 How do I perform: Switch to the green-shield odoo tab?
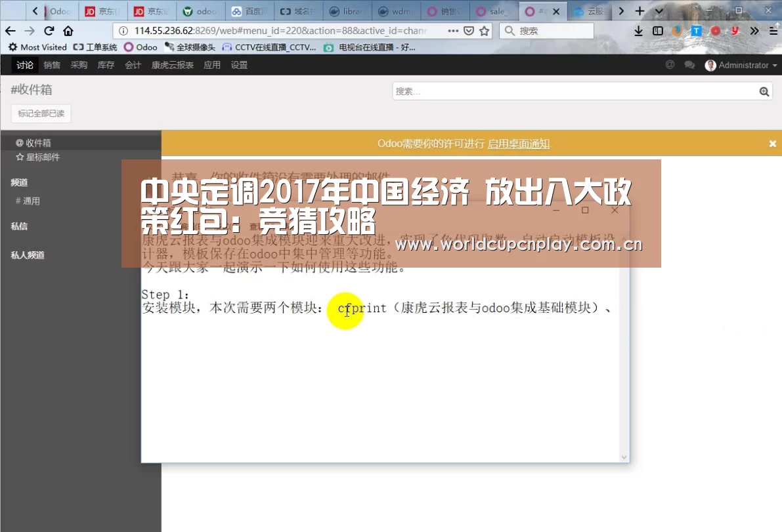tap(200, 11)
